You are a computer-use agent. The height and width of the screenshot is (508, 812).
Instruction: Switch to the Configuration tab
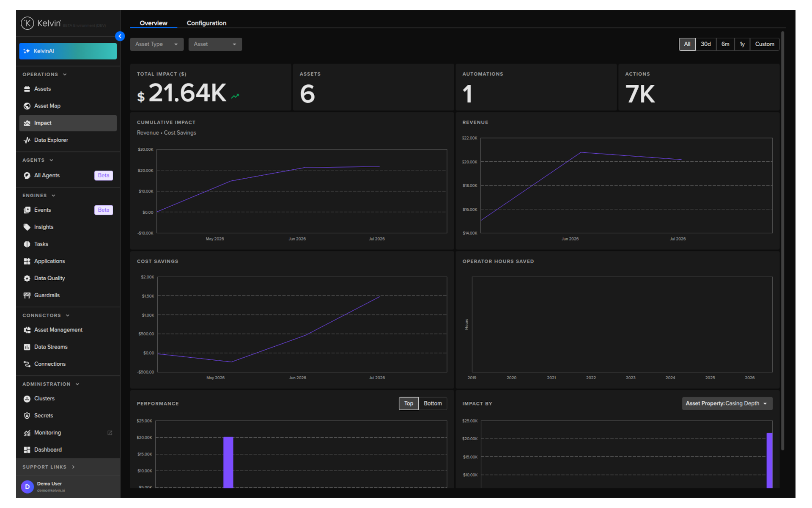(206, 23)
